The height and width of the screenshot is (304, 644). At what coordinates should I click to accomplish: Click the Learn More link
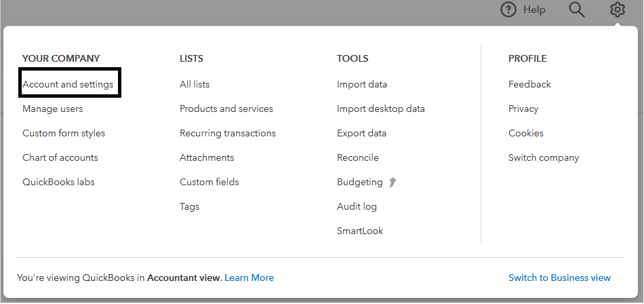(x=249, y=278)
